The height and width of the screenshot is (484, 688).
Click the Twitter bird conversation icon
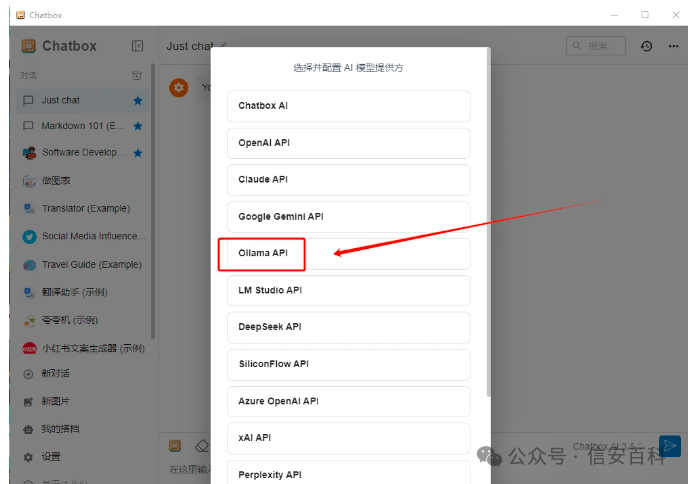pos(29,237)
